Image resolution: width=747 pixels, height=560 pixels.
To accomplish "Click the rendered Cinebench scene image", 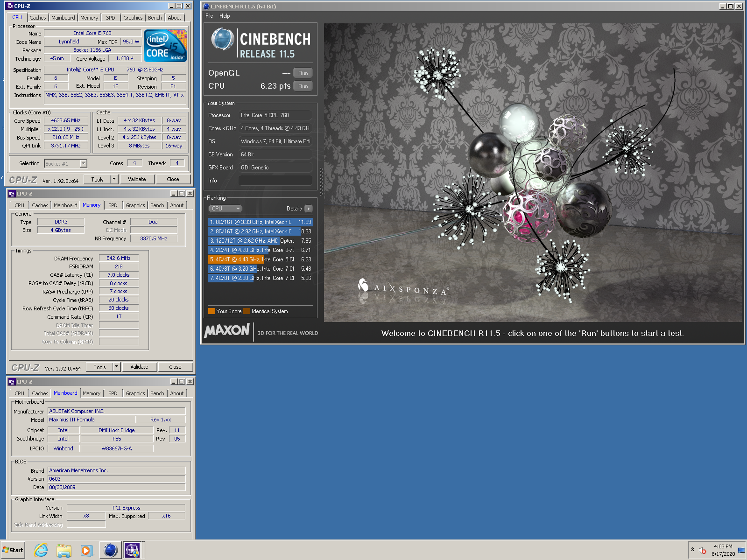I will coord(533,172).
